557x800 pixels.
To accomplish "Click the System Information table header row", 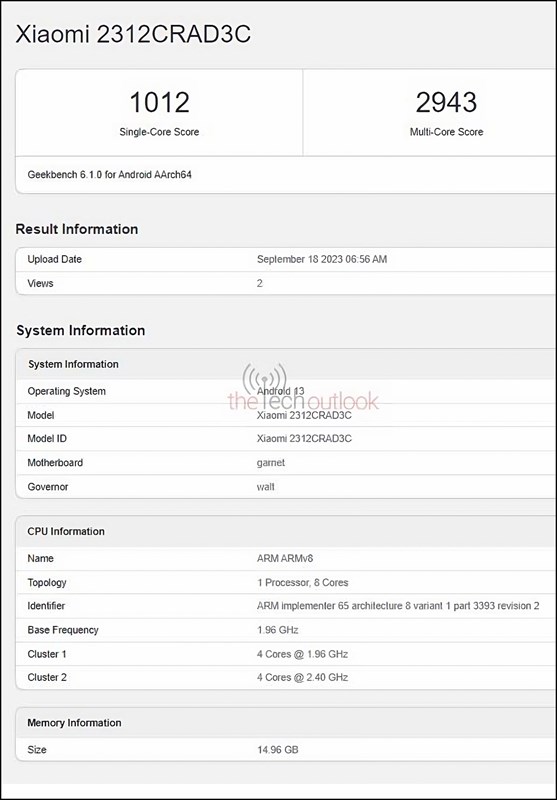I will point(286,364).
